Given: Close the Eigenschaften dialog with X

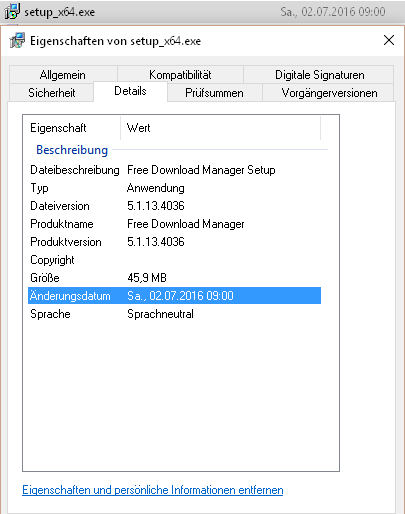Looking at the screenshot, I should point(389,40).
